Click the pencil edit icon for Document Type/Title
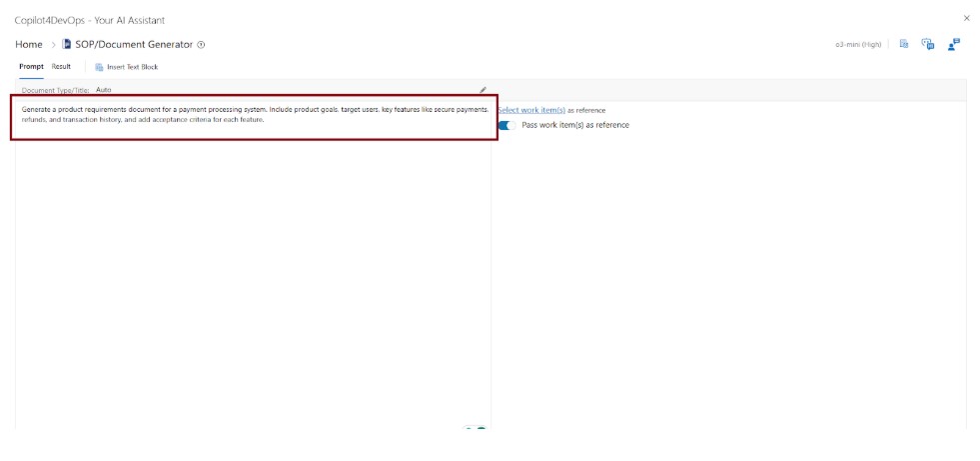The image size is (980, 461). pyautogui.click(x=483, y=90)
